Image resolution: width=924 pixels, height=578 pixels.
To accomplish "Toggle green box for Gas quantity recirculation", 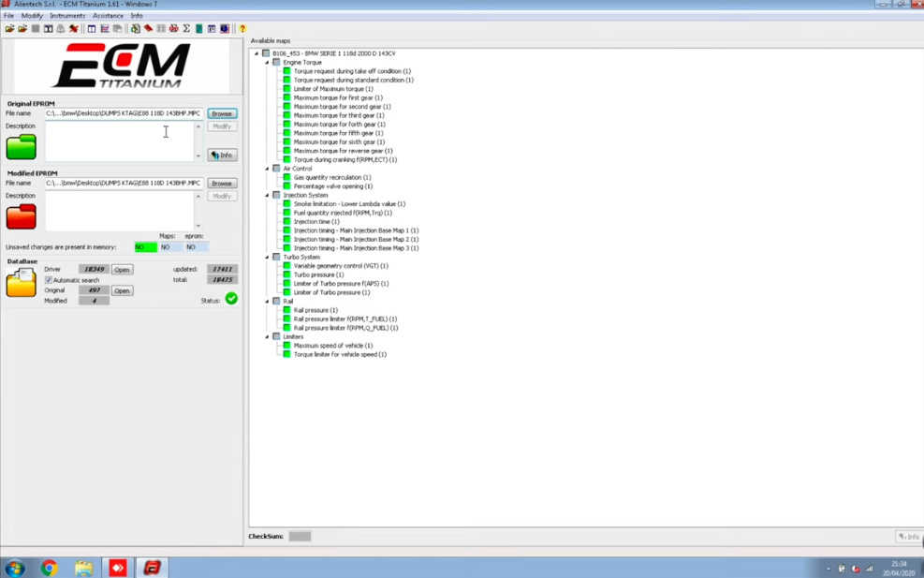I will [287, 177].
